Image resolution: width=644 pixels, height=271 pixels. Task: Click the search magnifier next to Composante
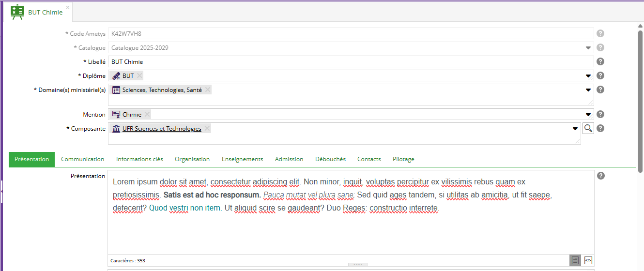pyautogui.click(x=588, y=128)
